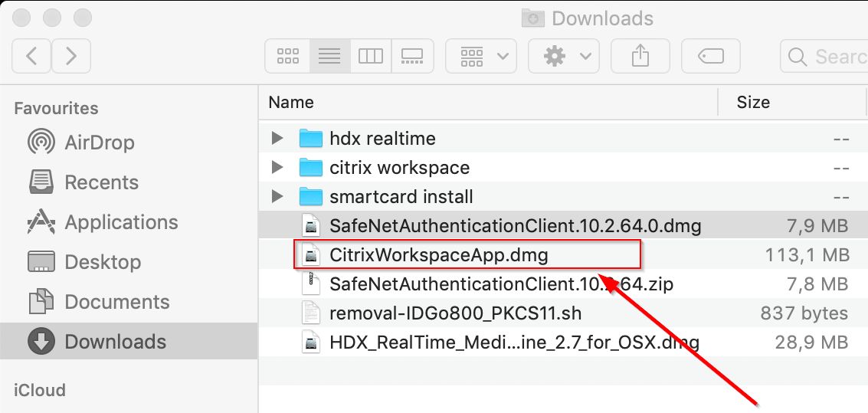Screen dimensions: 868x413
Task: Open the gear action menu
Action: [564, 56]
